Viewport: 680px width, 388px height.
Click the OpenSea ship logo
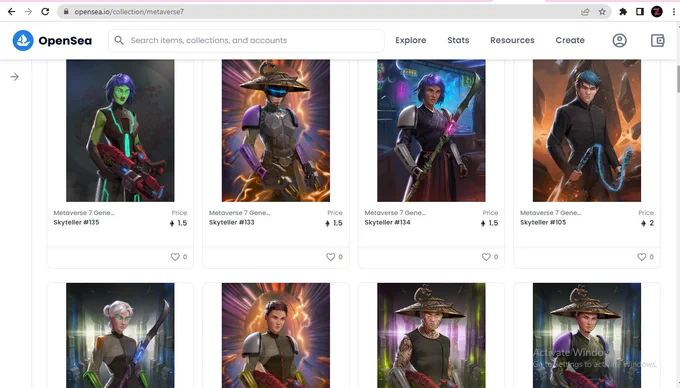(23, 40)
